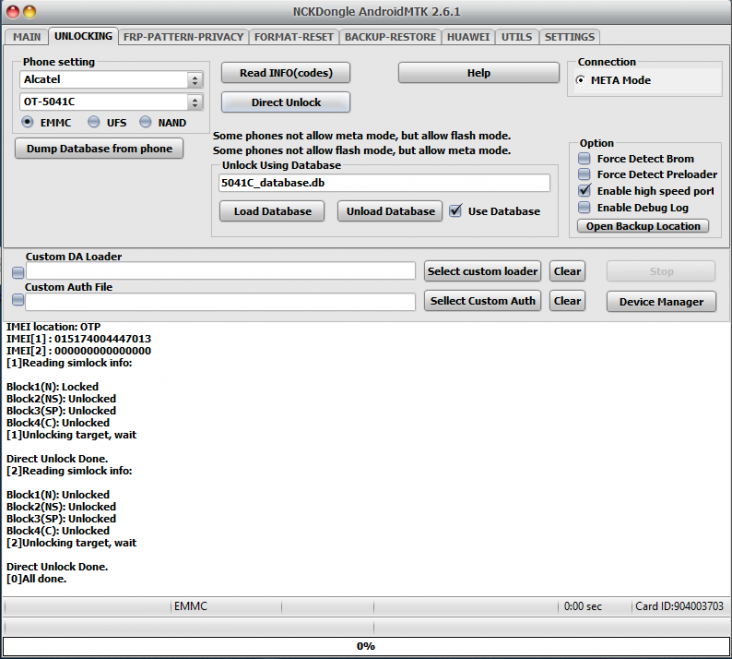Click the 0% progress bar
This screenshot has height=659, width=732.
click(366, 646)
